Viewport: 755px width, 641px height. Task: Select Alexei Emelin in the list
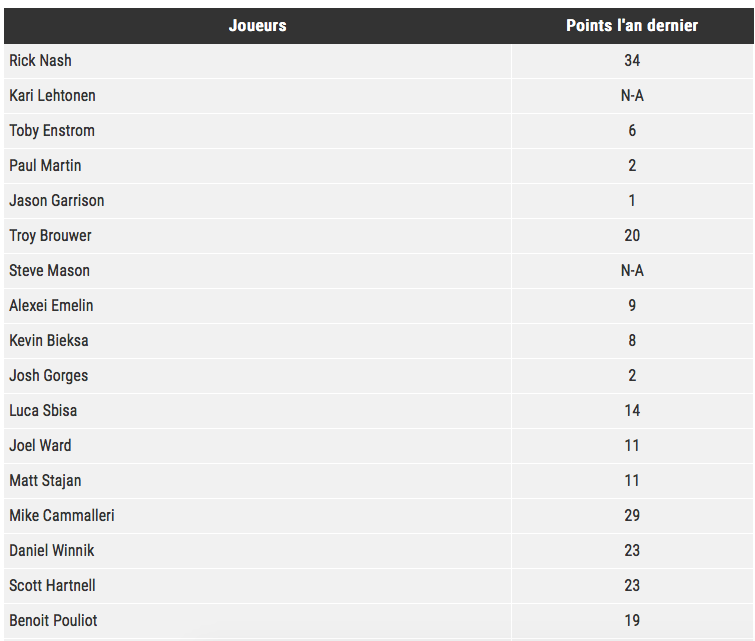click(x=51, y=306)
